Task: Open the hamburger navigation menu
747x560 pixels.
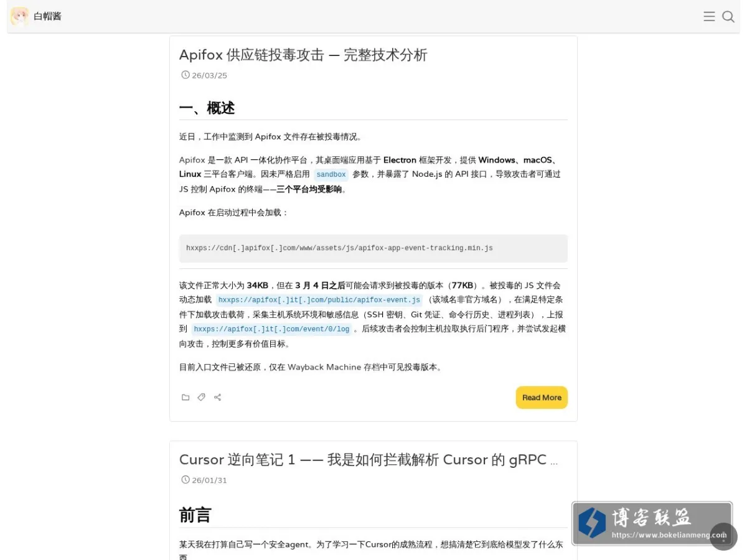Action: [x=709, y=17]
